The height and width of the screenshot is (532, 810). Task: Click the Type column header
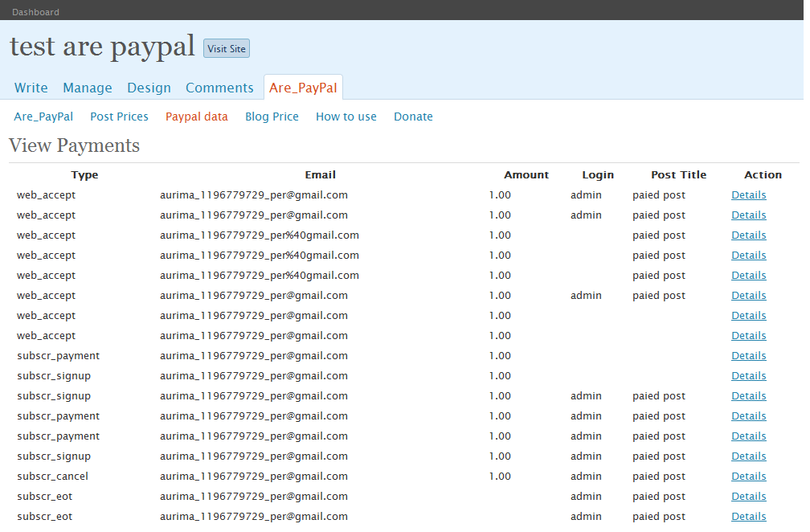84,175
